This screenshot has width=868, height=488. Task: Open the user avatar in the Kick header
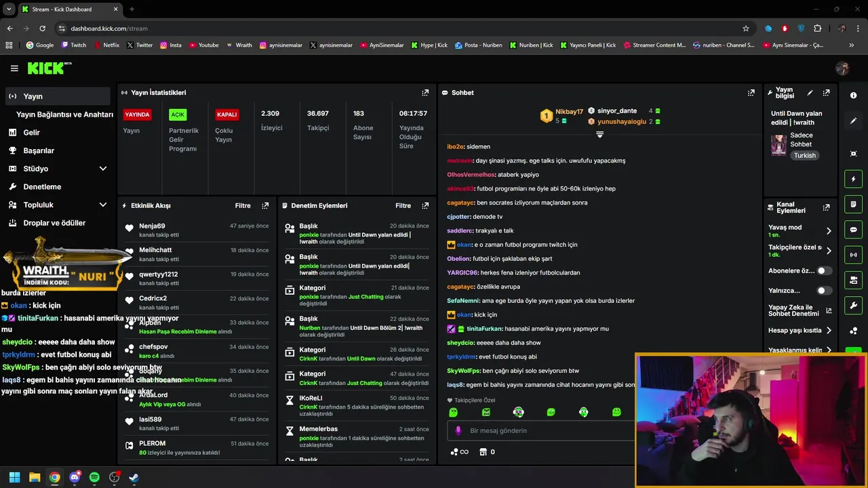coord(842,68)
